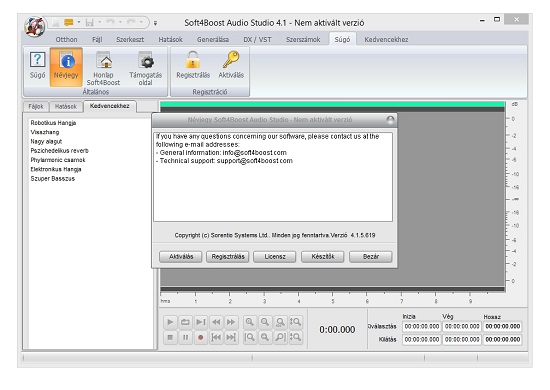Click the fast forward button

pyautogui.click(x=231, y=322)
